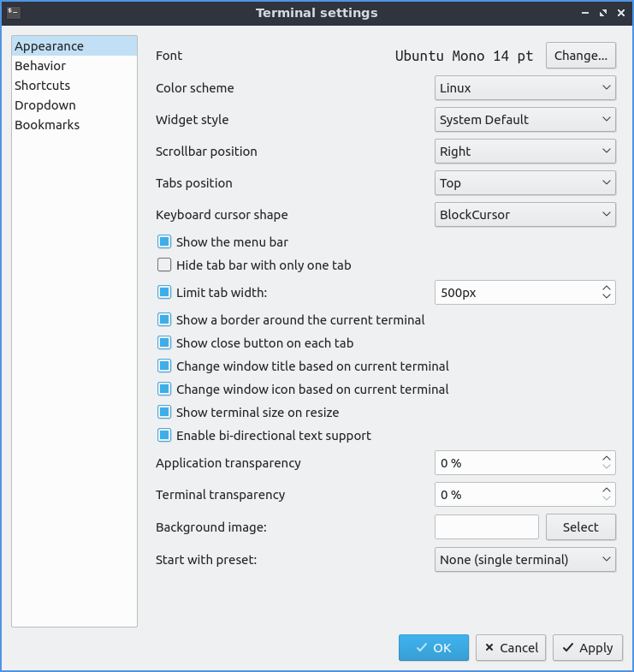Click the terminal icon in the title bar
Image resolution: width=634 pixels, height=672 pixels.
coord(13,13)
